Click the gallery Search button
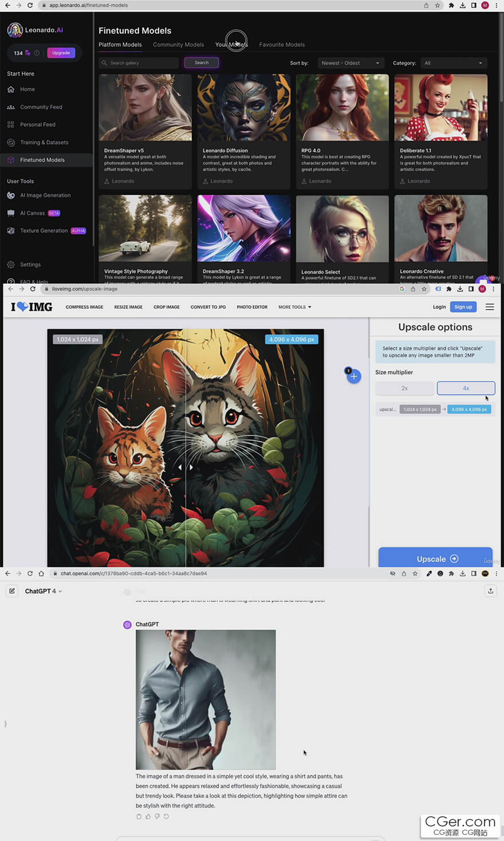Image resolution: width=504 pixels, height=841 pixels. (202, 63)
